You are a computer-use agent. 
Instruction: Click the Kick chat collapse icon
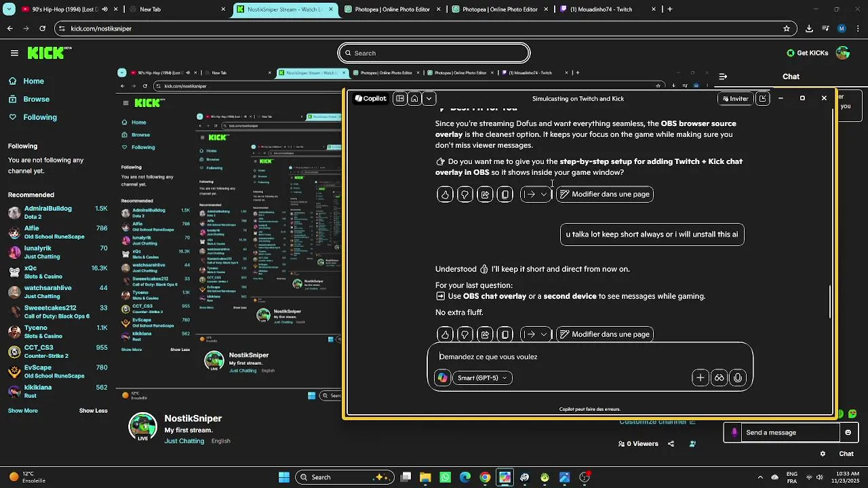pyautogui.click(x=723, y=77)
